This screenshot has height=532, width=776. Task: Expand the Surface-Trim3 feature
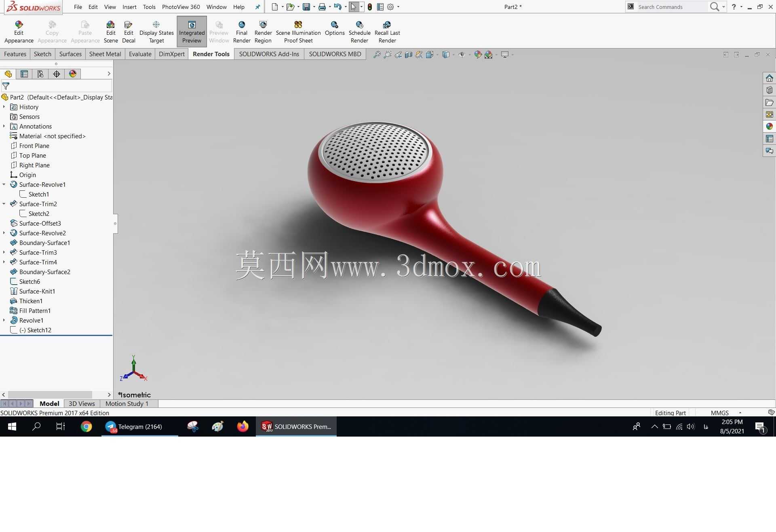point(4,252)
